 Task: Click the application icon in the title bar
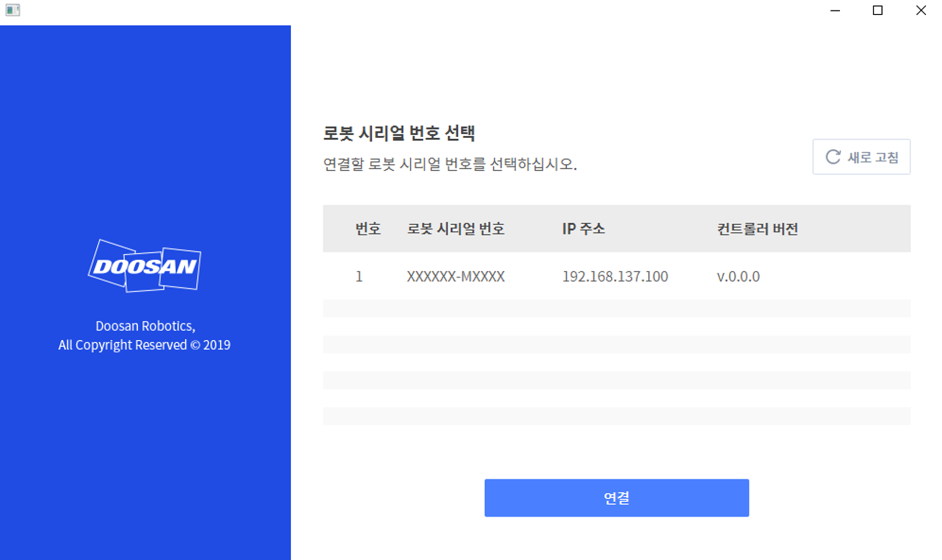coord(13,10)
